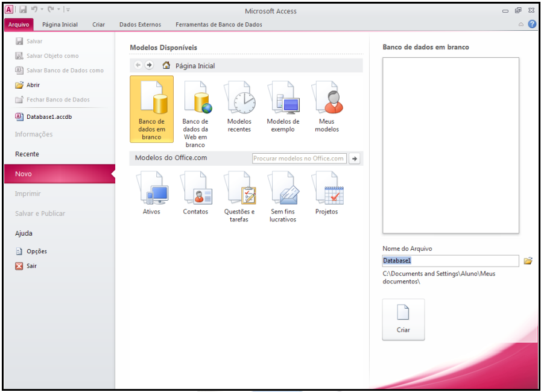The height and width of the screenshot is (392, 541).
Task: Select the Ativos Office.com template category
Action: pos(151,194)
